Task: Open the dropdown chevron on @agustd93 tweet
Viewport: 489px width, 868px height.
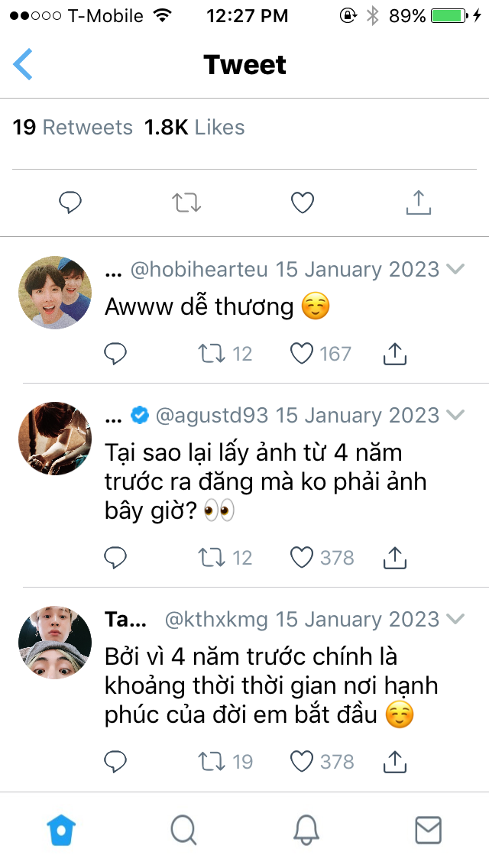Action: [x=455, y=415]
